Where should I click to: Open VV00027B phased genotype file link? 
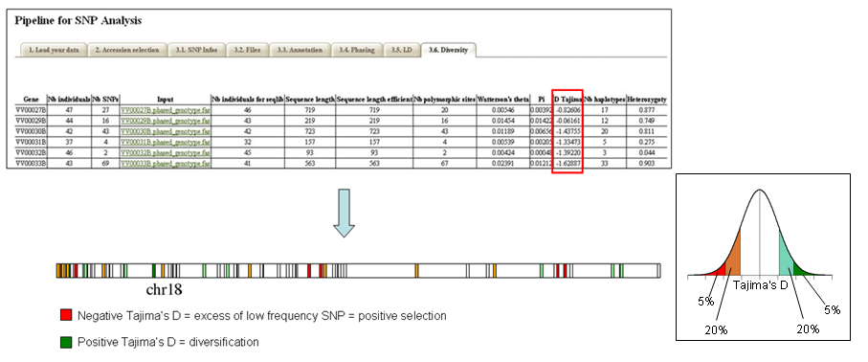point(166,110)
